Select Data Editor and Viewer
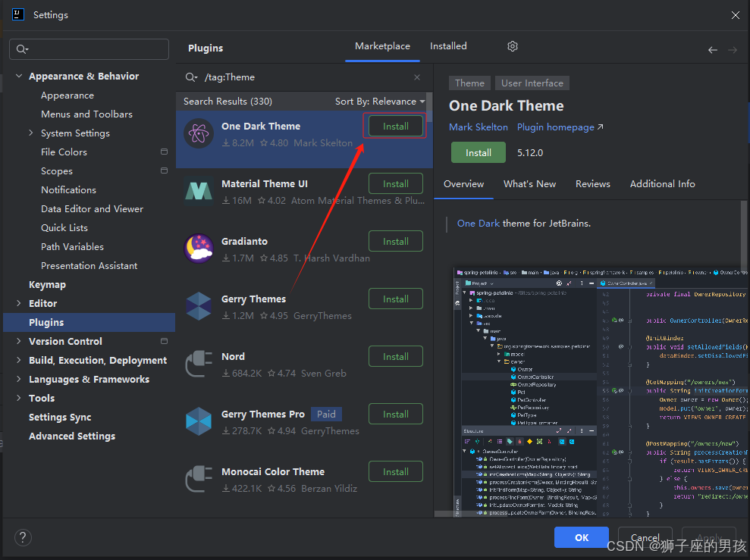Image resolution: width=750 pixels, height=560 pixels. point(92,209)
